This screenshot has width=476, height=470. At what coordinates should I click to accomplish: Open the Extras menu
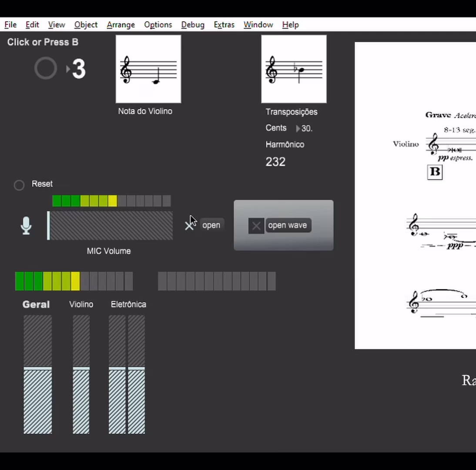click(x=224, y=25)
